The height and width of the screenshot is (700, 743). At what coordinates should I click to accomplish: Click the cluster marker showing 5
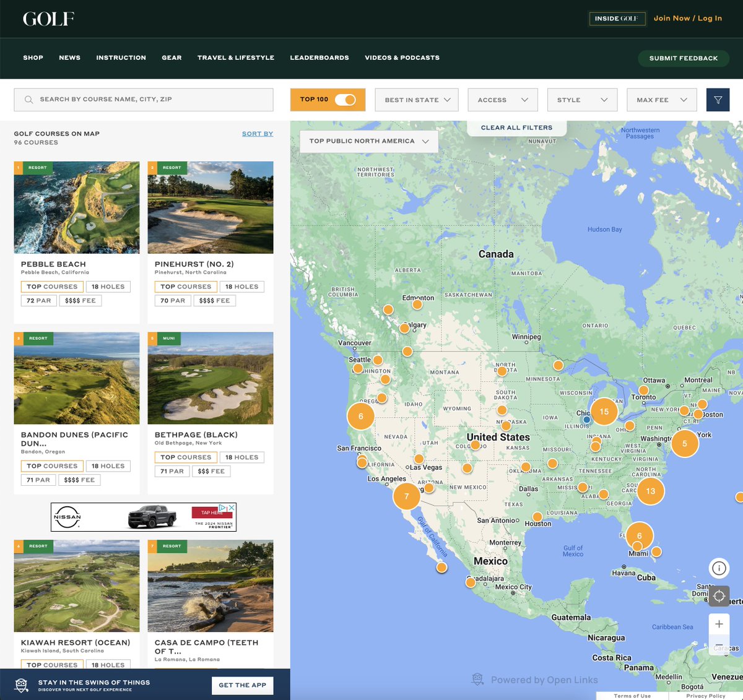point(684,444)
